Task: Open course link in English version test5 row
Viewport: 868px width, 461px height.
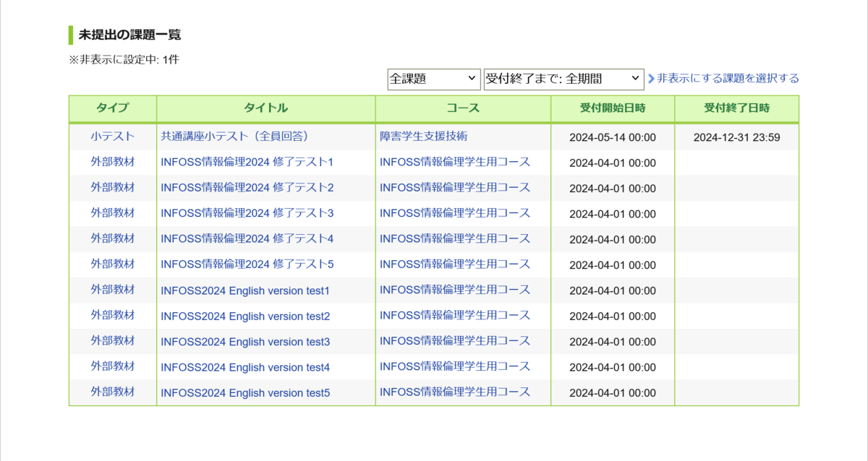Action: click(455, 392)
